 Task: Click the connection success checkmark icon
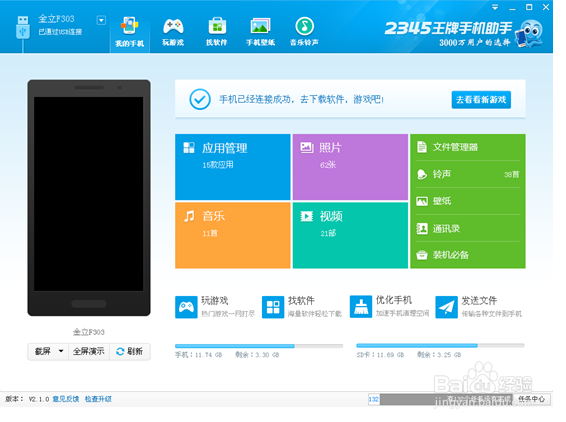[x=200, y=99]
